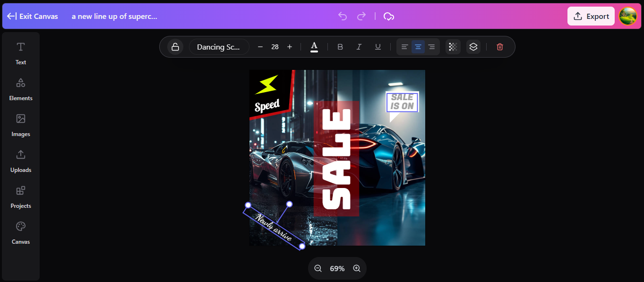Open the Images panel
Screen dimensions: 644x282
21,125
